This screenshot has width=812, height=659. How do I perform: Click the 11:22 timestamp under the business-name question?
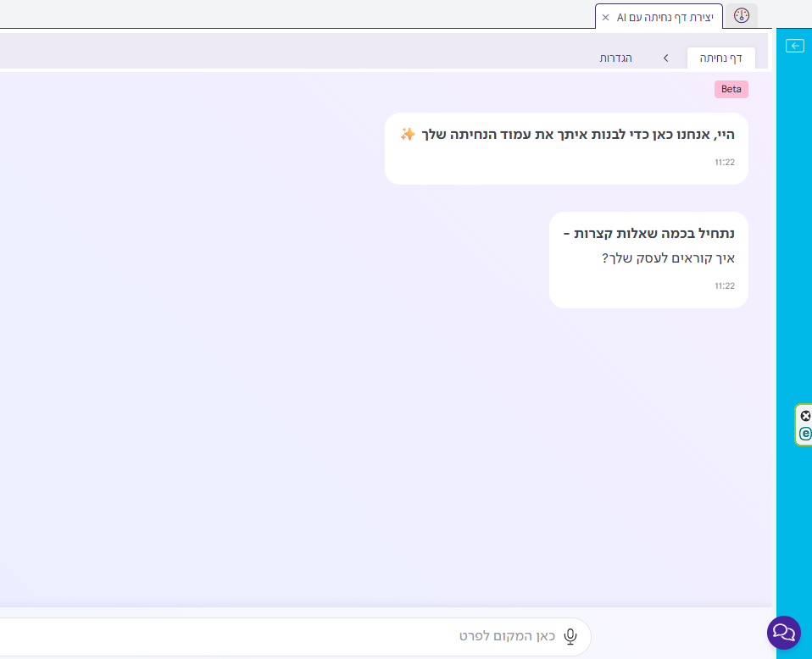(724, 285)
